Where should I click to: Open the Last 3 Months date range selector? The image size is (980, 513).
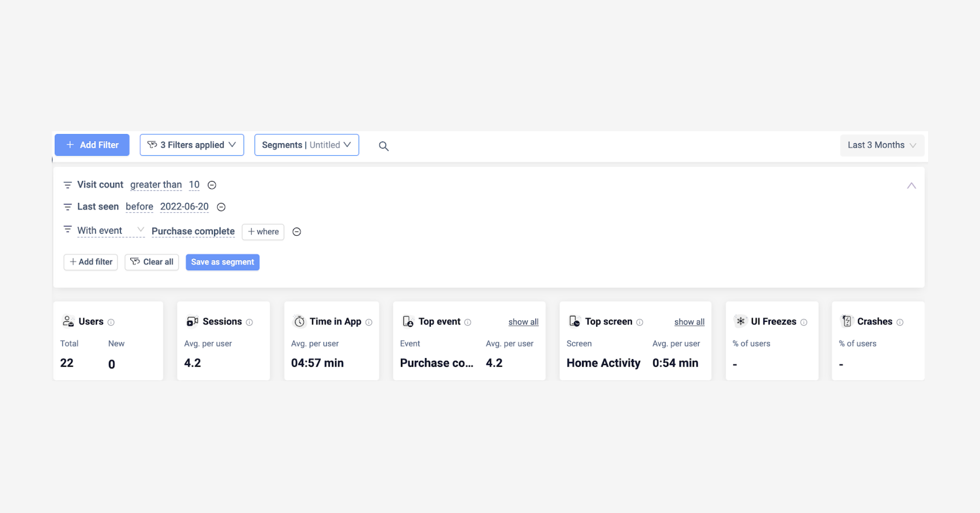click(x=881, y=145)
